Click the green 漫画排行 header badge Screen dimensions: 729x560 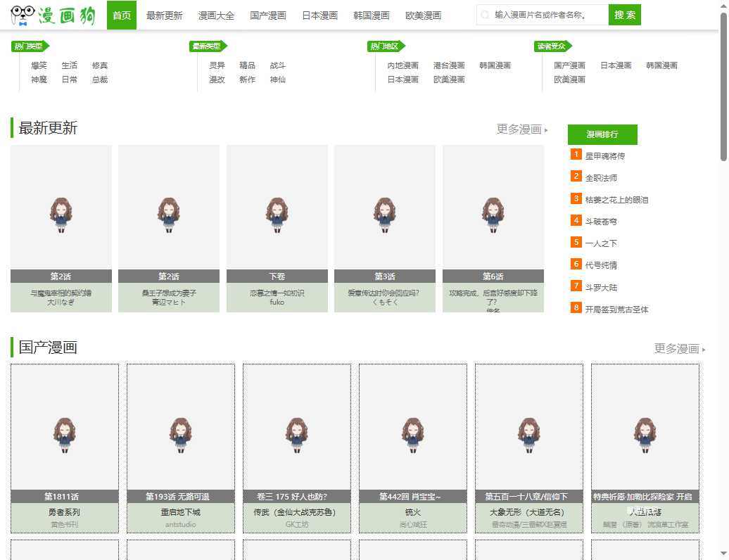click(x=603, y=134)
